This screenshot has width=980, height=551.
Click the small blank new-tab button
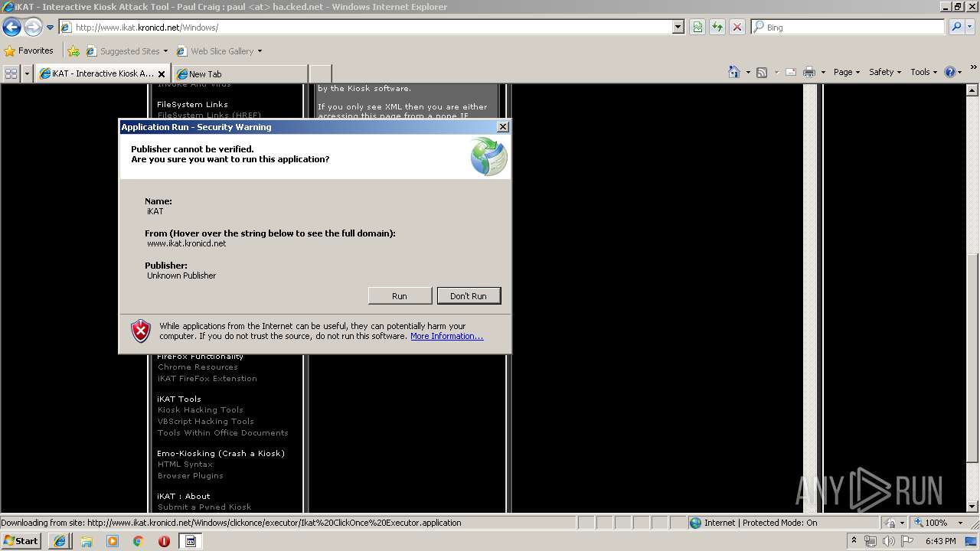click(x=320, y=73)
